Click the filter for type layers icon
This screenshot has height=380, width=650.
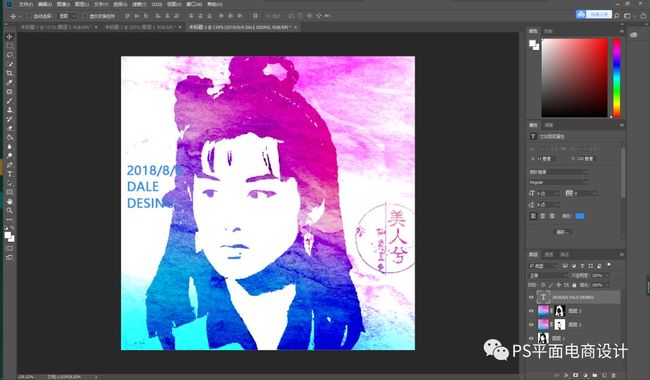pyautogui.click(x=582, y=266)
